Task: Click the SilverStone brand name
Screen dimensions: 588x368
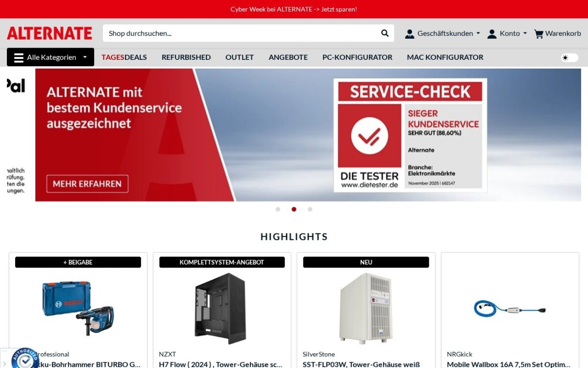Action: coord(319,354)
